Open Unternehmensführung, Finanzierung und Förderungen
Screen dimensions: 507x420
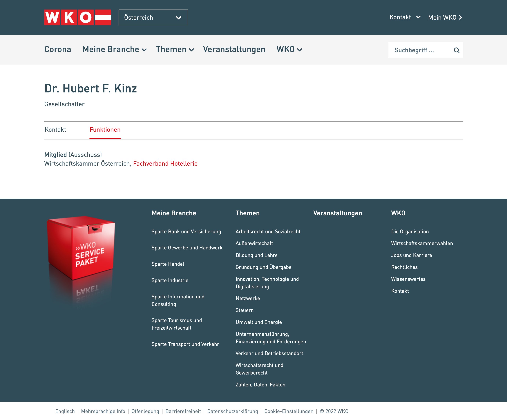click(271, 338)
